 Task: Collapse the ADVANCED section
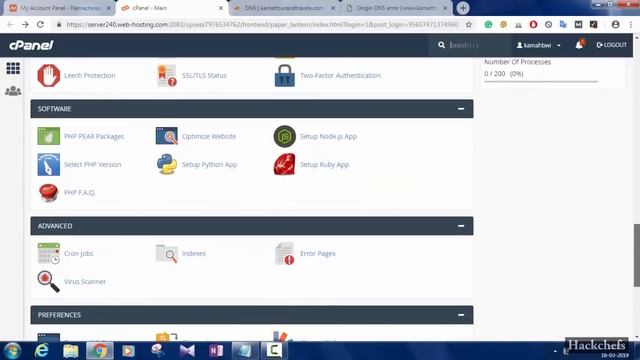[x=461, y=226]
